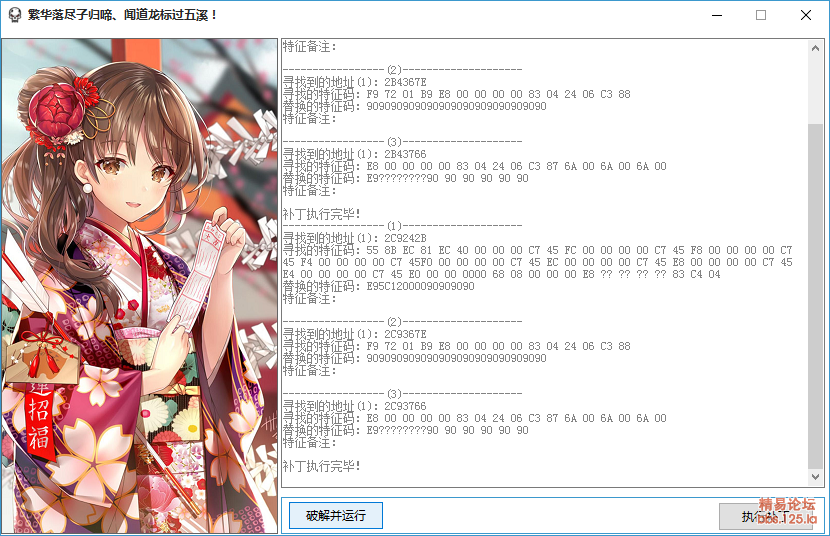Click the anime girl kimono picture
830x536 pixels.
pos(139,286)
